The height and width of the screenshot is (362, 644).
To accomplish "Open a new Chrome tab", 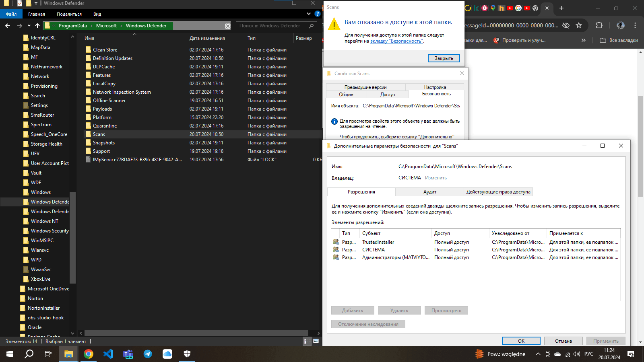I will 561,8.
